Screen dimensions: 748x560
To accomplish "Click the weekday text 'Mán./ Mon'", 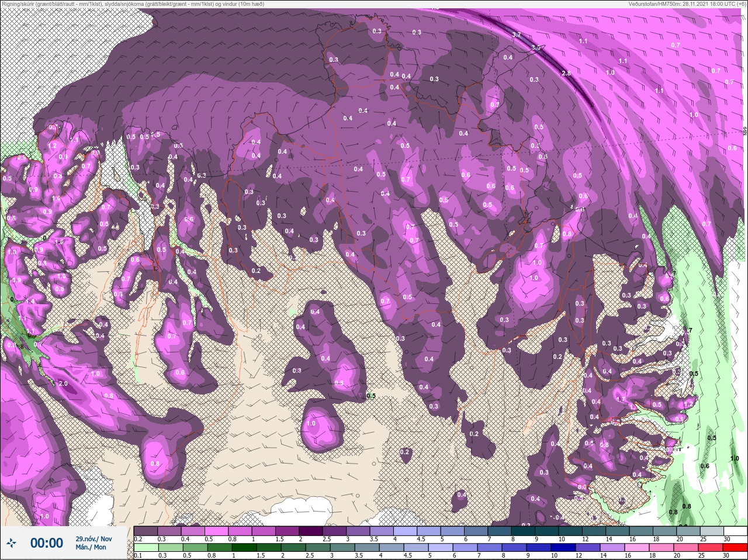I will [91, 547].
